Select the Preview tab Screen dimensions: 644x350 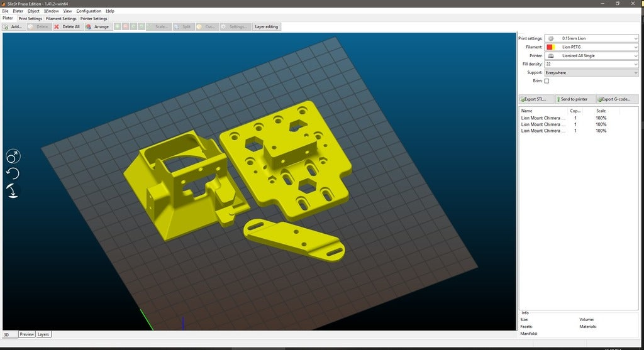26,334
